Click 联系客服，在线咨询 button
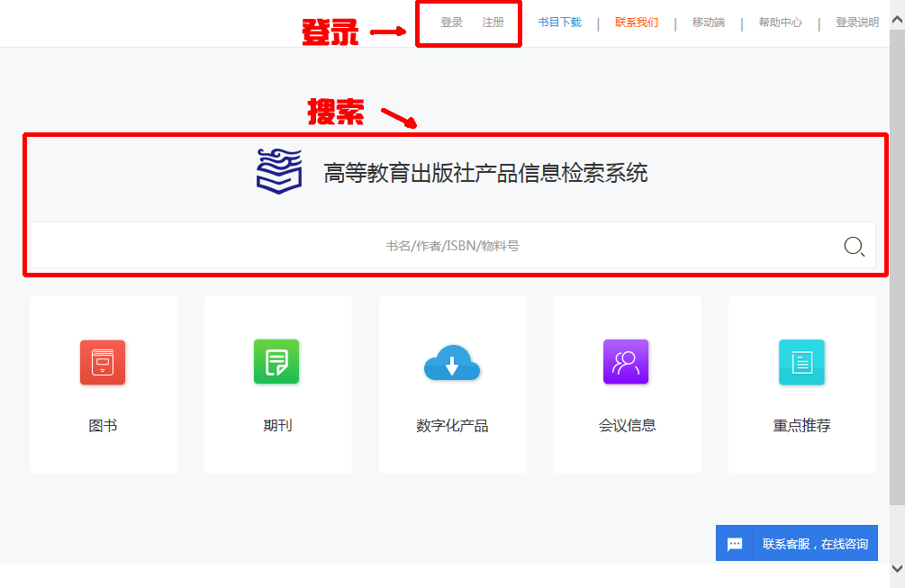This screenshot has height=588, width=905. [x=797, y=543]
